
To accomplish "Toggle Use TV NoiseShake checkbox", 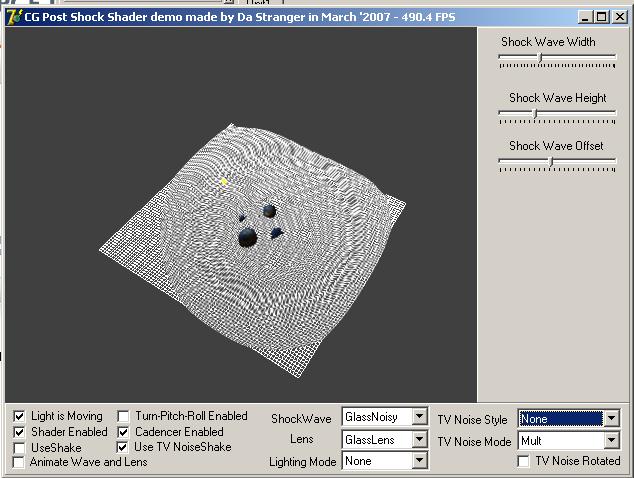I will (122, 447).
